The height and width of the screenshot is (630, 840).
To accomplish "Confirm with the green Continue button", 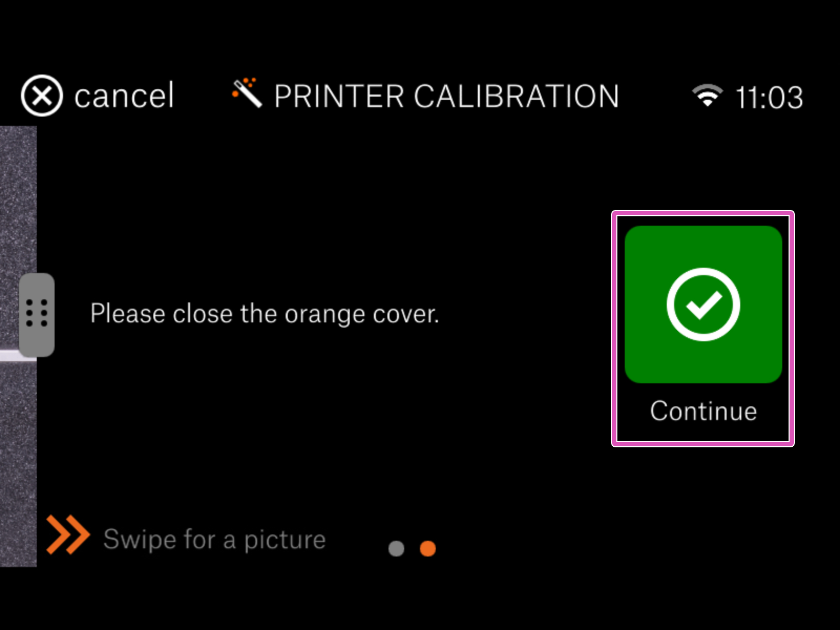I will click(x=703, y=304).
